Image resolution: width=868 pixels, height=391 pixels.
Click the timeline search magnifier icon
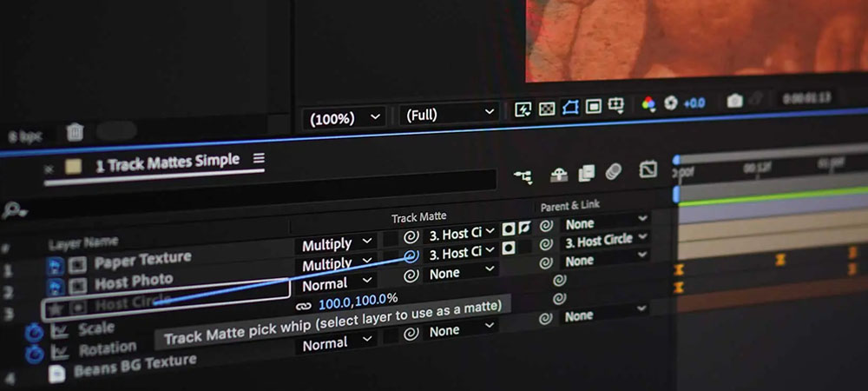tap(13, 210)
